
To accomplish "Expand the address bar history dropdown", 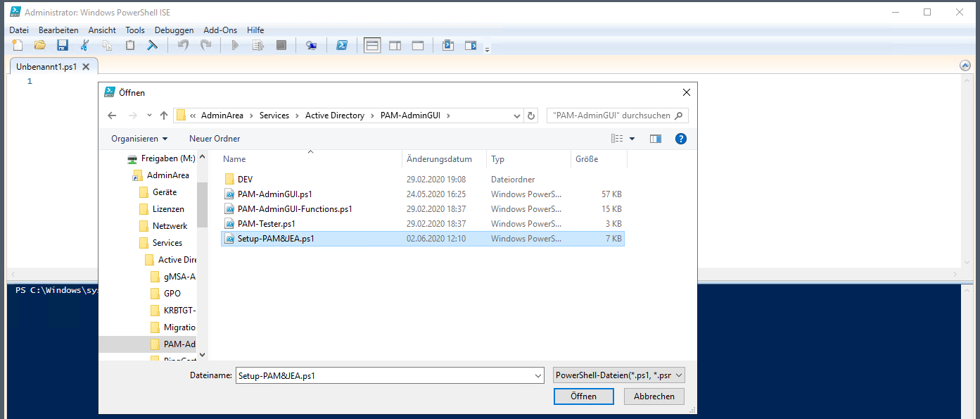I will (517, 115).
